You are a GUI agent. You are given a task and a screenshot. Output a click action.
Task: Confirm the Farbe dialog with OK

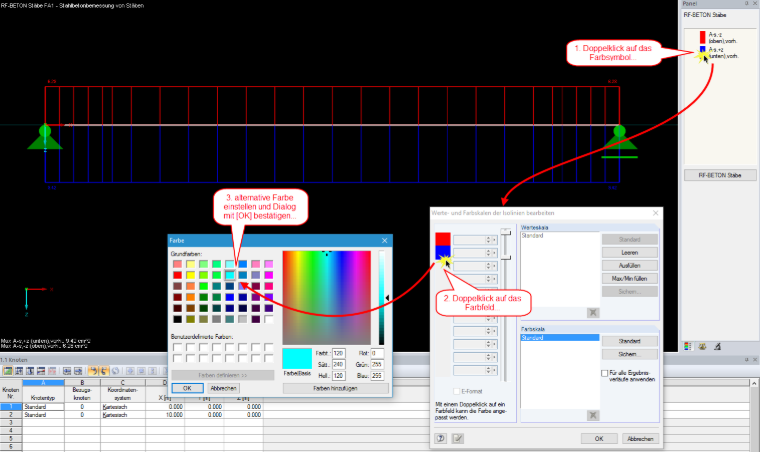(187, 388)
